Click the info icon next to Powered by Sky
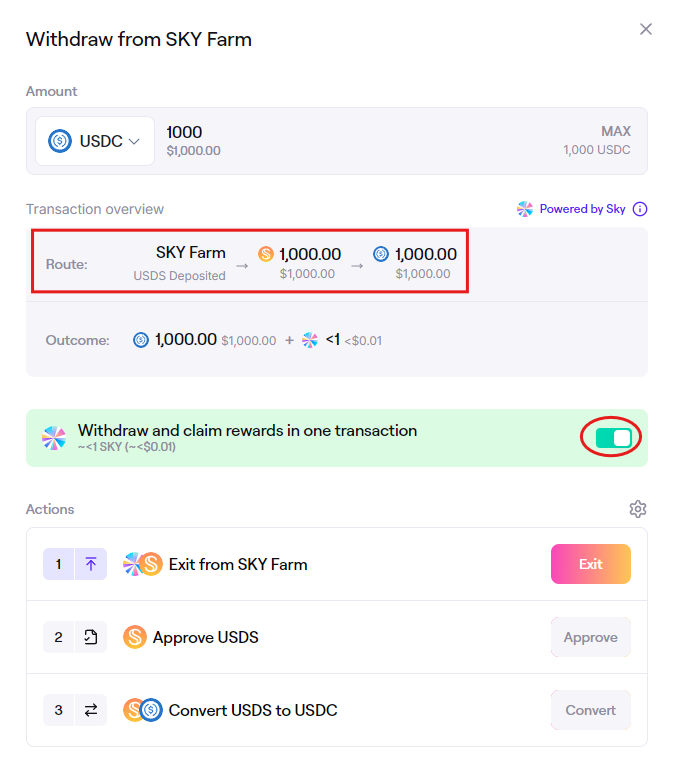 [x=640, y=209]
